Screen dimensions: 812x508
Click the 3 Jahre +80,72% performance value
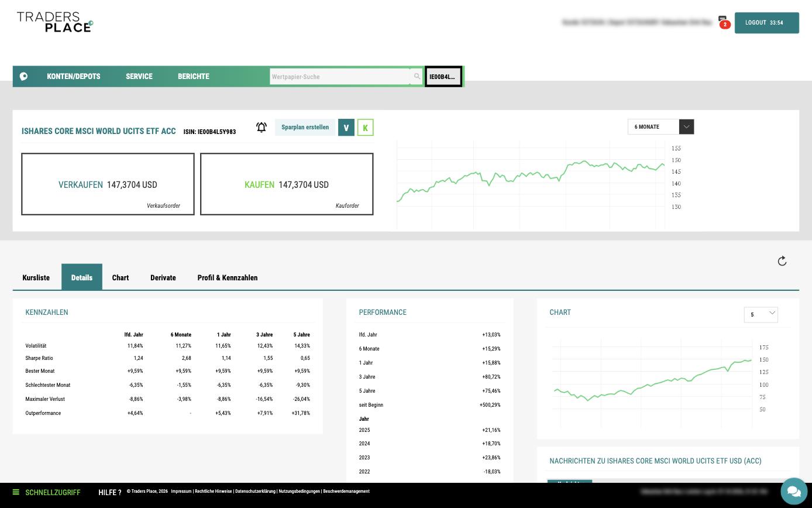pyautogui.click(x=491, y=377)
